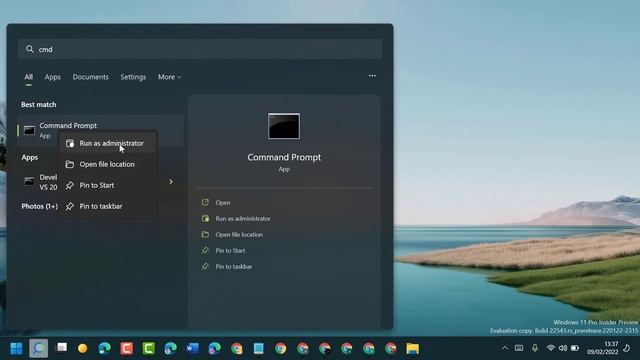This screenshot has width=640, height=360.
Task: Expand the Devel VS 20 result chevron
Action: pyautogui.click(x=171, y=182)
